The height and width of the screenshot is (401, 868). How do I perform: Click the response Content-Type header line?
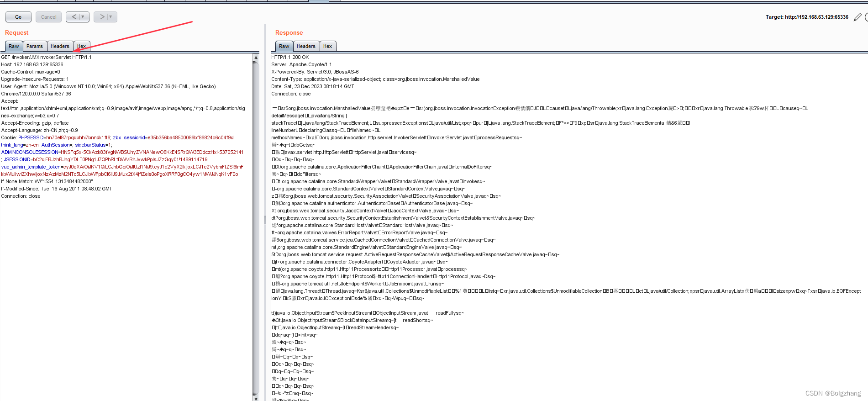[x=375, y=79]
